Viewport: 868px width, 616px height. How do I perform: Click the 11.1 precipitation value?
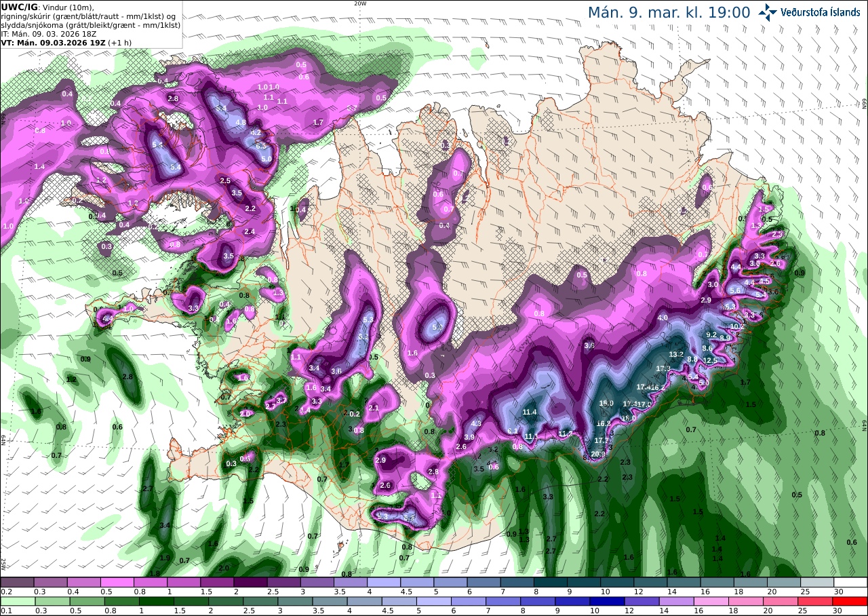click(531, 436)
